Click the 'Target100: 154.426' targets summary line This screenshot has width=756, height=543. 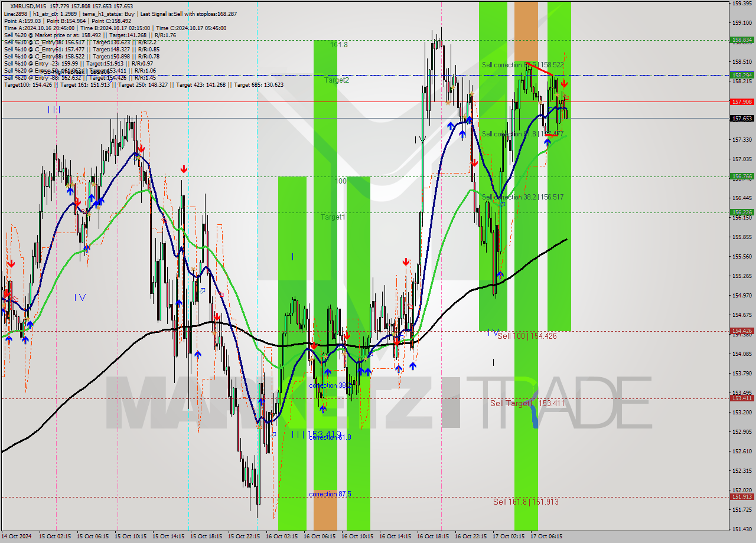[x=144, y=84]
